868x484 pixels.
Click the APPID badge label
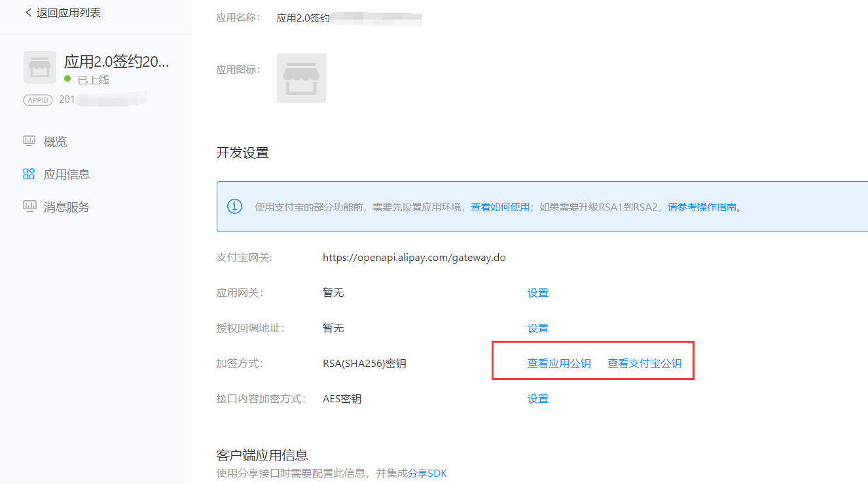click(x=39, y=100)
